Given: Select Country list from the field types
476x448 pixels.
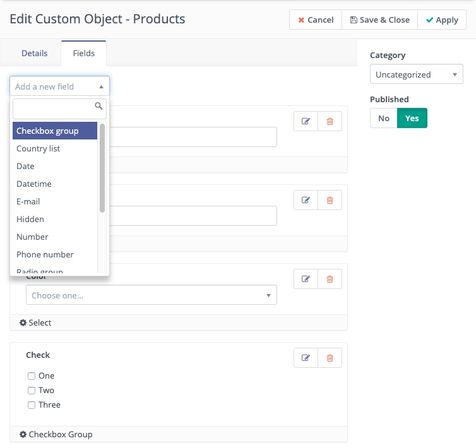Looking at the screenshot, I should [x=39, y=149].
